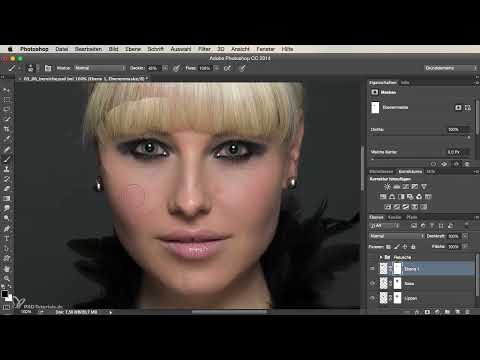Click the pixel mask button next to Ebenenmaske

pos(458,107)
